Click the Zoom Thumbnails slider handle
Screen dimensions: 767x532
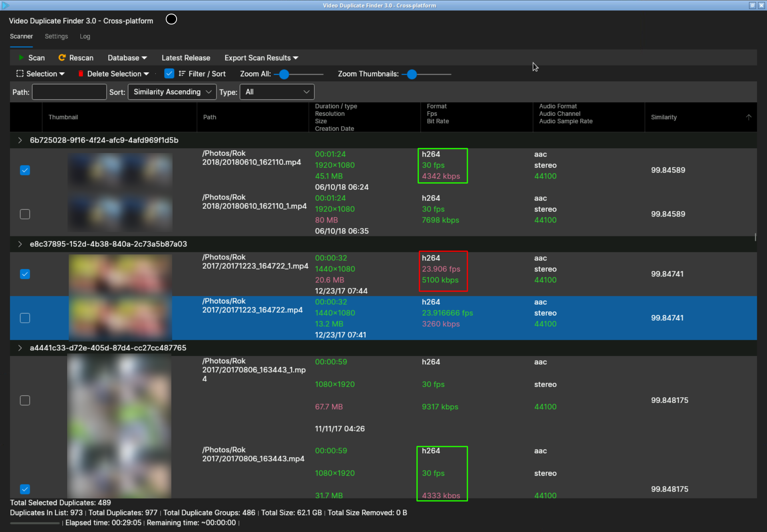[x=412, y=74]
